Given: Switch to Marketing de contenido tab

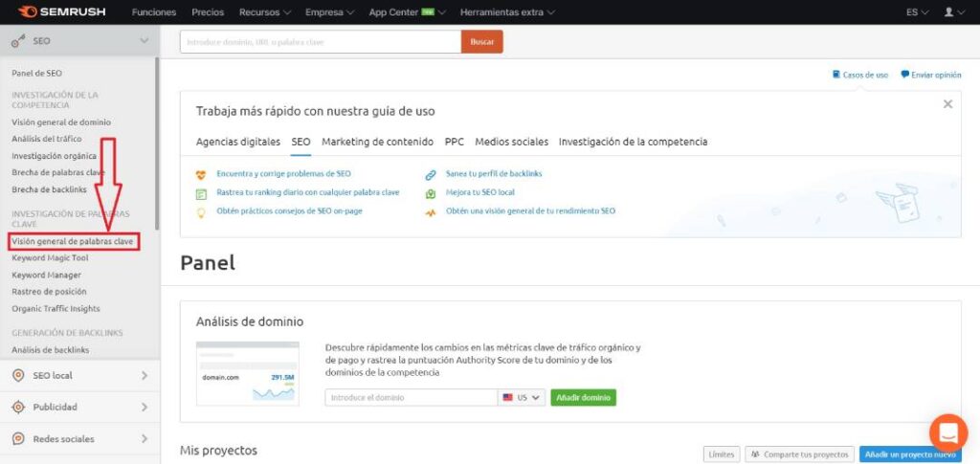Looking at the screenshot, I should pos(377,142).
